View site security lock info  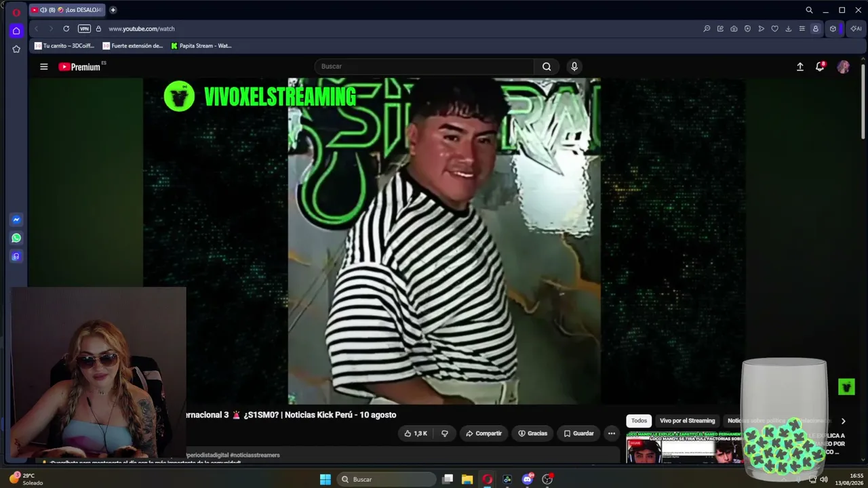point(98,28)
